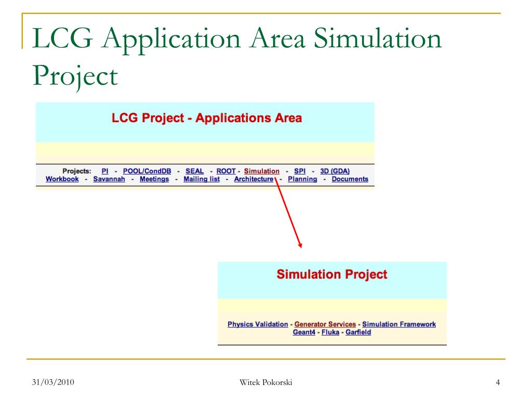Go to the Documents link
Screen dimensions: 532x399
(350, 179)
